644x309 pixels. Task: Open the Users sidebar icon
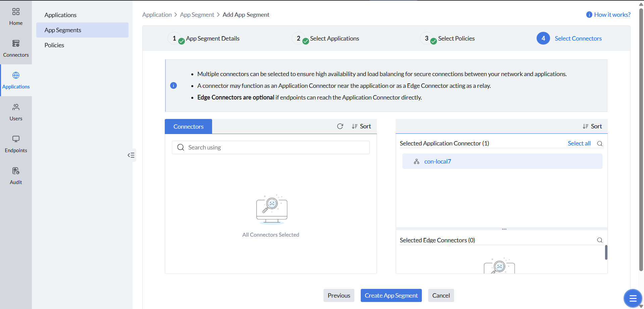[x=16, y=107]
